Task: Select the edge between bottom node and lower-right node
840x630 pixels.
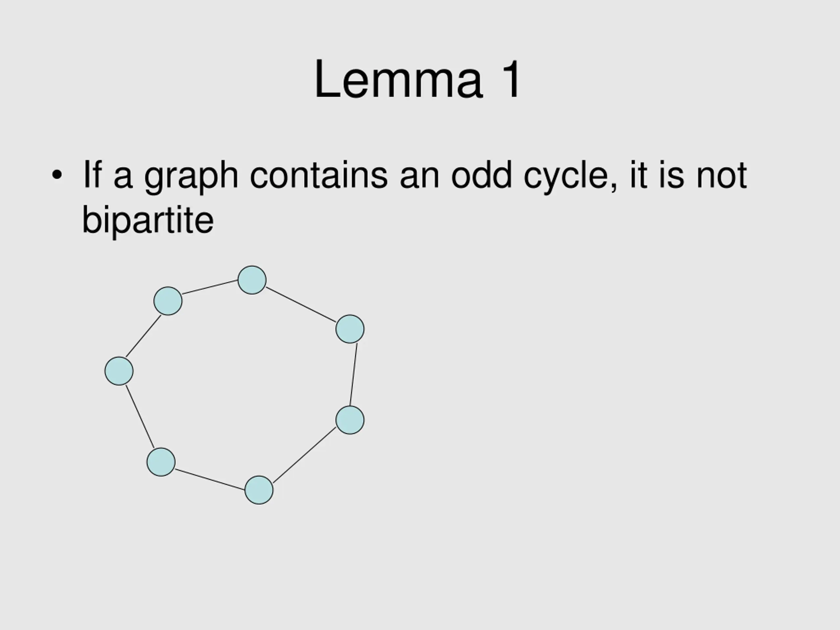Action: pos(304,455)
